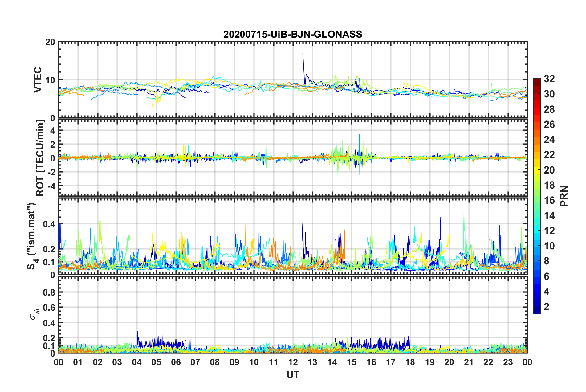Click x-axis tick label 01

point(78,362)
